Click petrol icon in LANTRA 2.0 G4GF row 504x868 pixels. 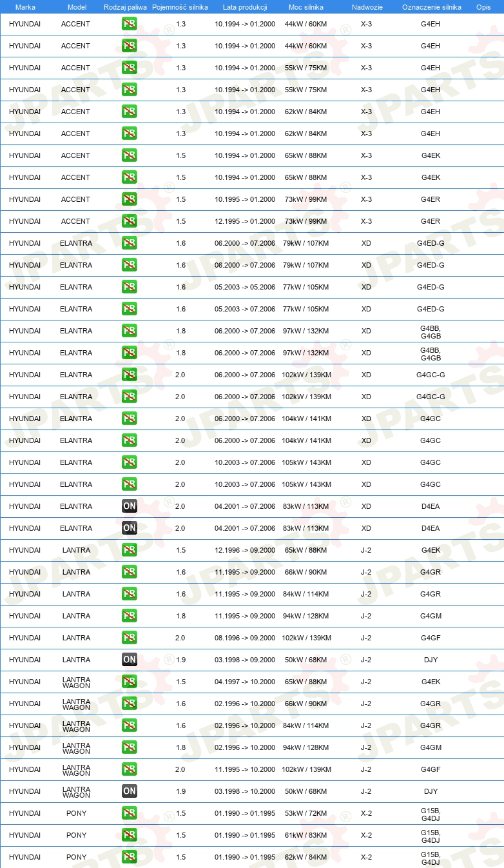click(130, 638)
